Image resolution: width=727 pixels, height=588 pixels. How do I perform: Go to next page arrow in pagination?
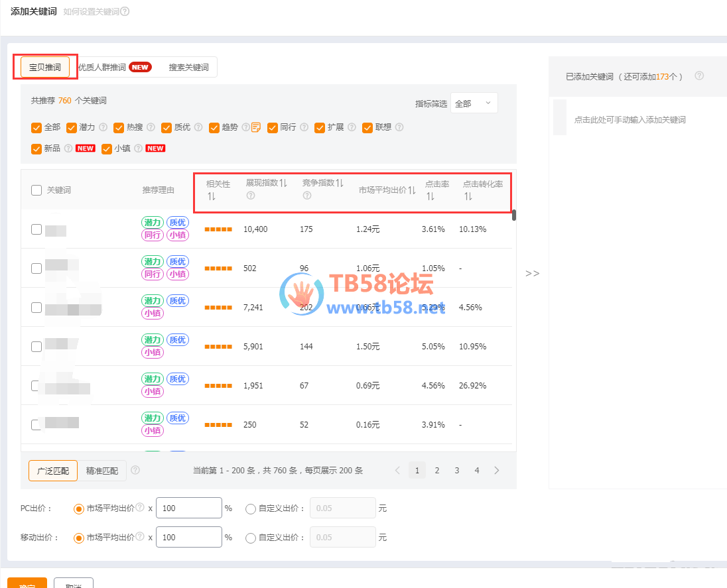click(497, 471)
